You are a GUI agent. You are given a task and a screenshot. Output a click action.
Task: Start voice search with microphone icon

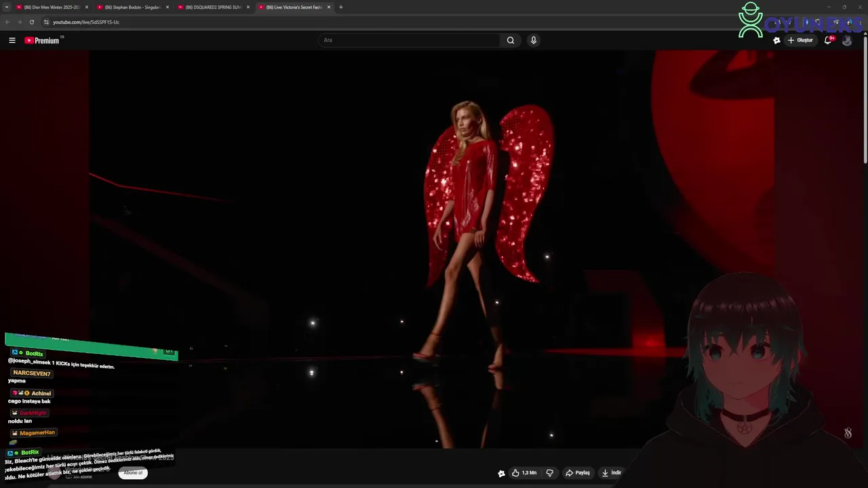coord(534,40)
